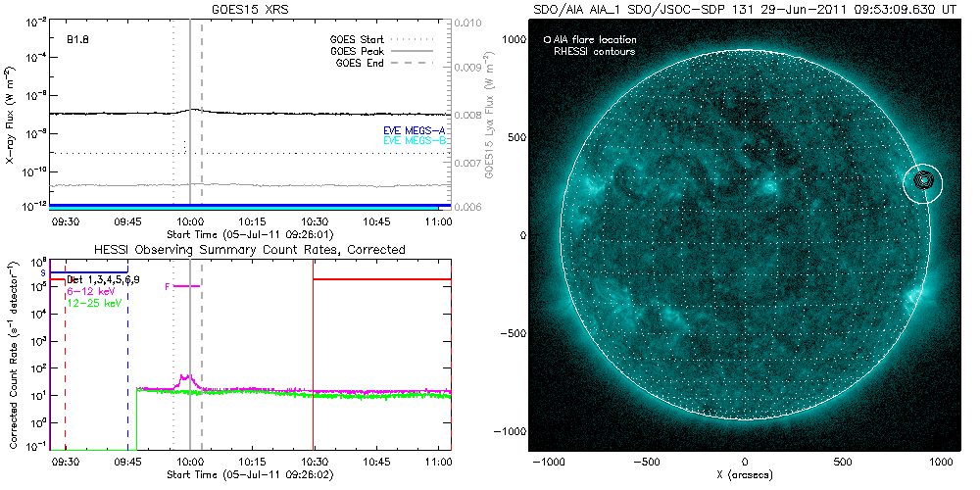Select the EVE MEGS-B cyan legend label
Viewport: 980px width, 490px height.
(x=415, y=141)
